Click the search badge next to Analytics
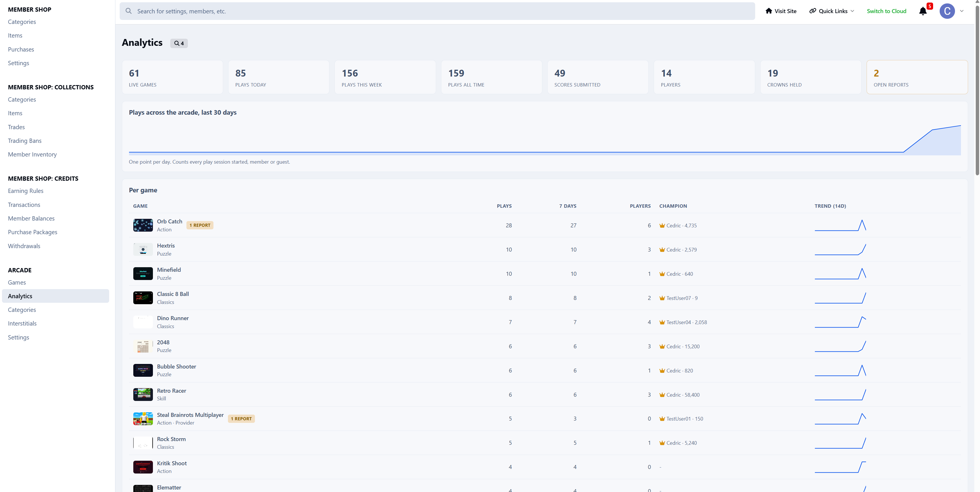Image resolution: width=980 pixels, height=492 pixels. click(179, 44)
